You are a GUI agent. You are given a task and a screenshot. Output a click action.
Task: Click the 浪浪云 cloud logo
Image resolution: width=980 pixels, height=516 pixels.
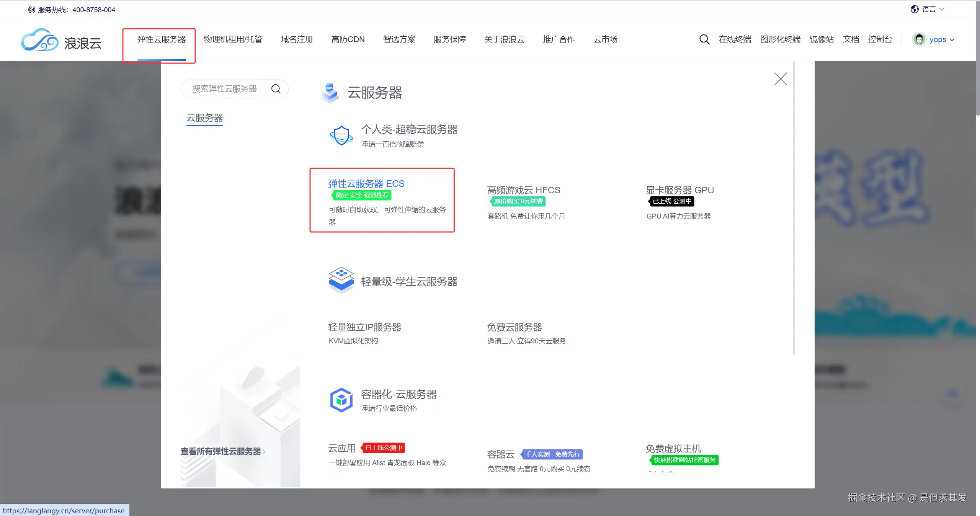[61, 39]
